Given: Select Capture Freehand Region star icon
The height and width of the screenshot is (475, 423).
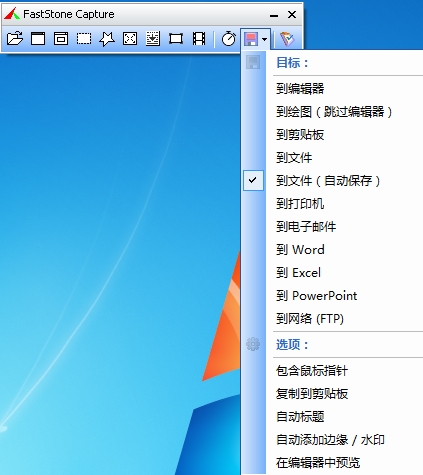Looking at the screenshot, I should pyautogui.click(x=107, y=39).
